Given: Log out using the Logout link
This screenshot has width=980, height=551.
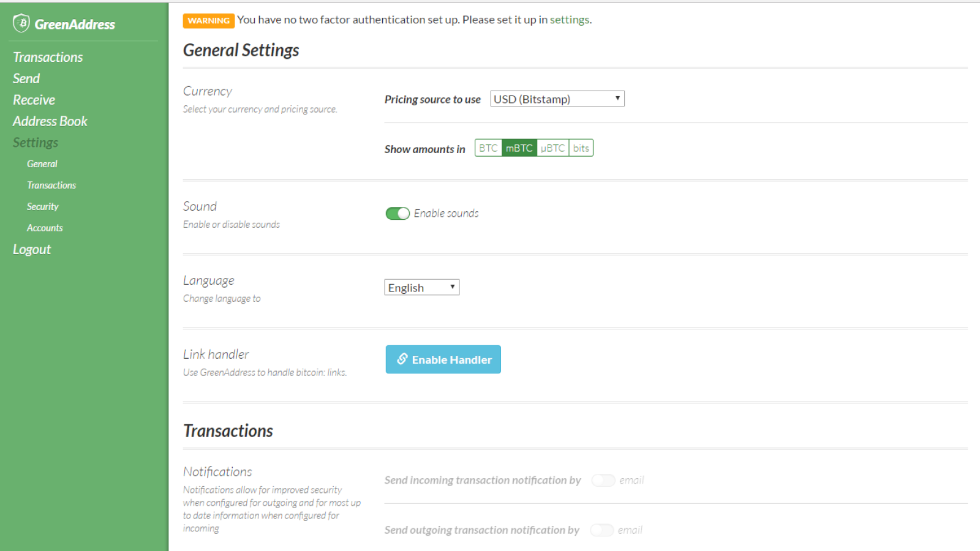Looking at the screenshot, I should pos(32,249).
